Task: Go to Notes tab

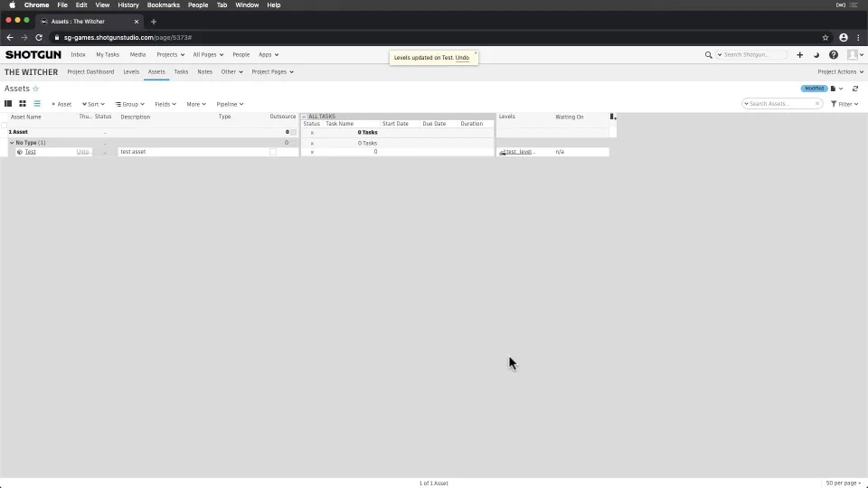Action: pos(205,72)
